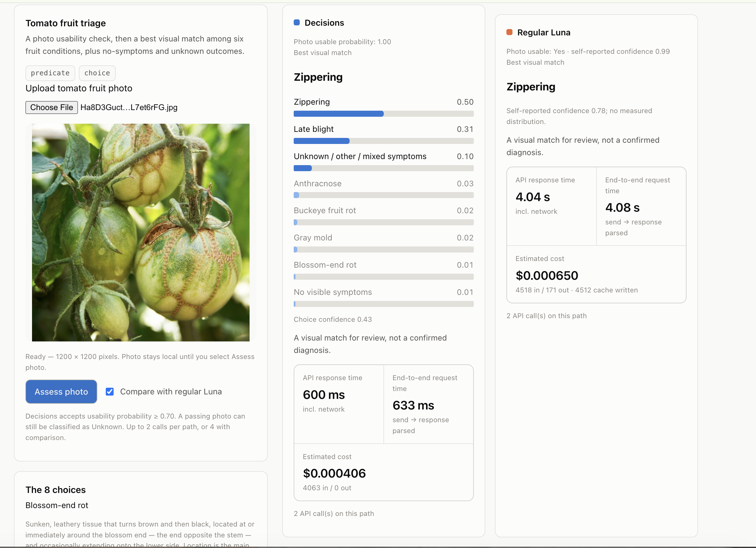756x548 pixels.
Task: Click the uploaded tomato photo preview
Action: (141, 233)
